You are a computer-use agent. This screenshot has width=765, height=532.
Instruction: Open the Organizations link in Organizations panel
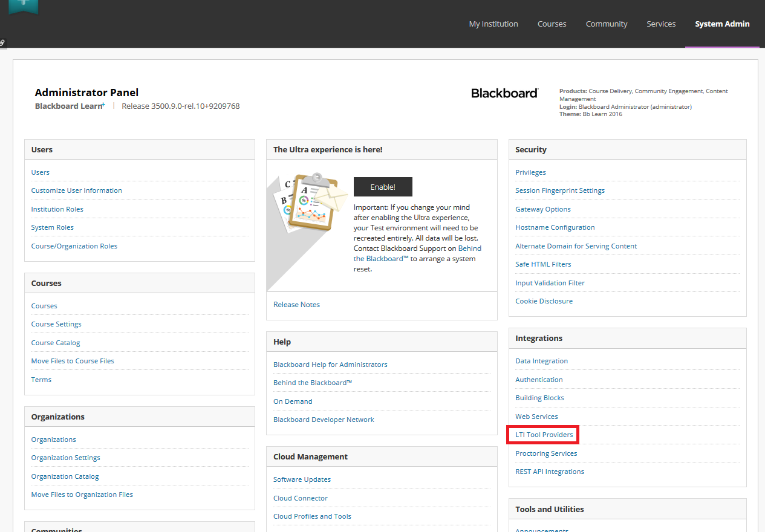tap(54, 440)
